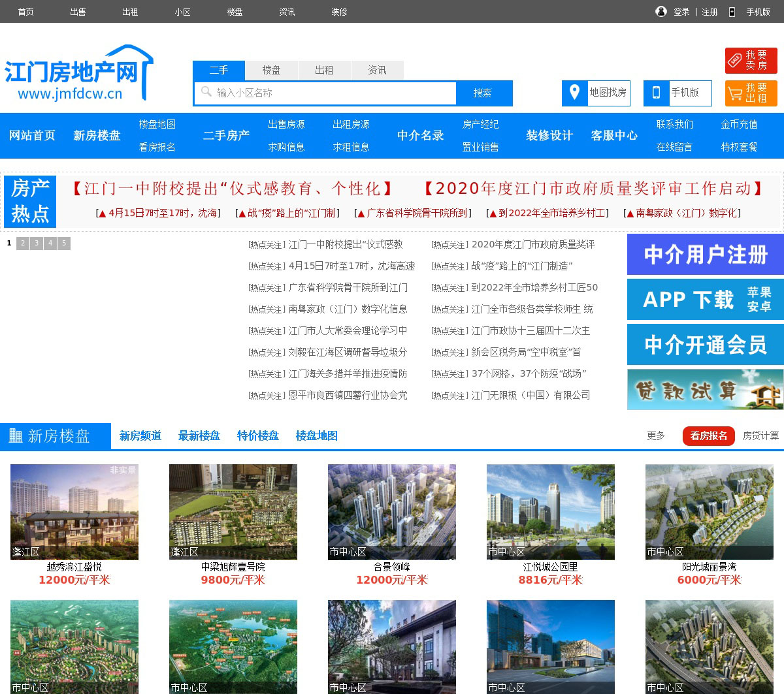The height and width of the screenshot is (694, 784).
Task: Select the 出租 search tab
Action: tap(324, 70)
